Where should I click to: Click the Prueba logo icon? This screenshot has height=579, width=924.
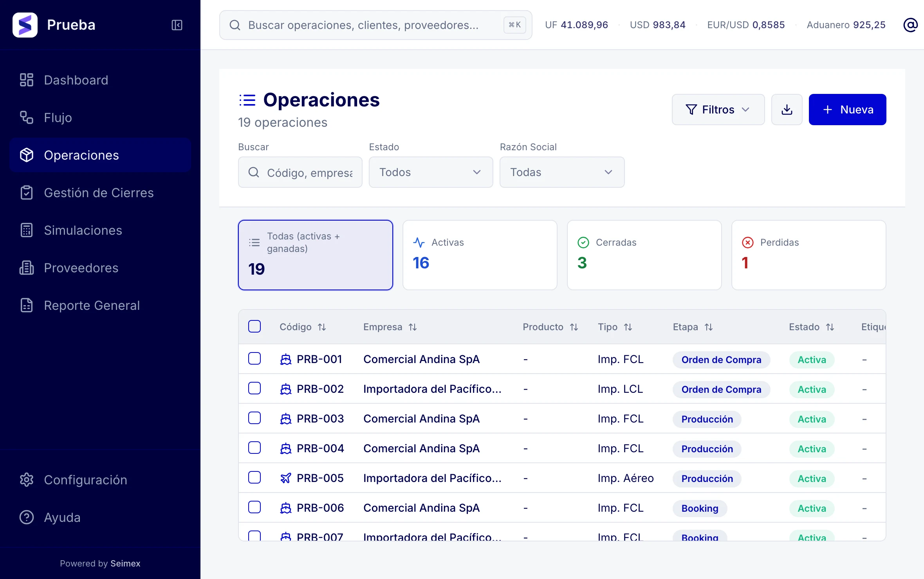25,25
